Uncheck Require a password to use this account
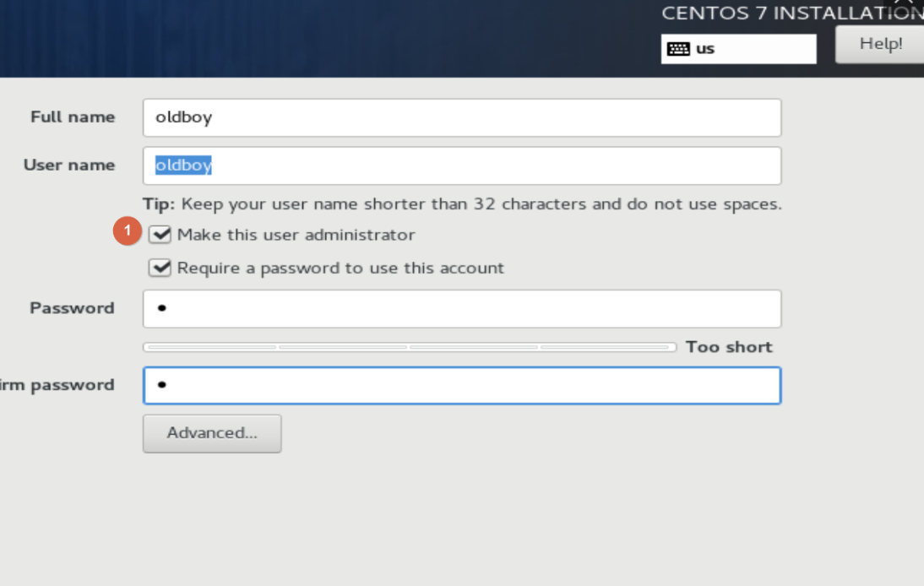This screenshot has height=586, width=924. pos(160,268)
